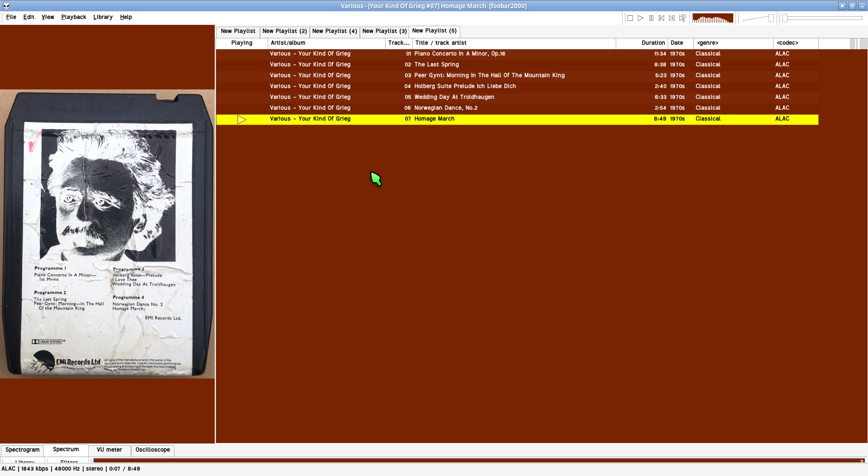Screen dimensions: 868x476
Task: Click the status bar playback info
Action: click(x=71, y=469)
